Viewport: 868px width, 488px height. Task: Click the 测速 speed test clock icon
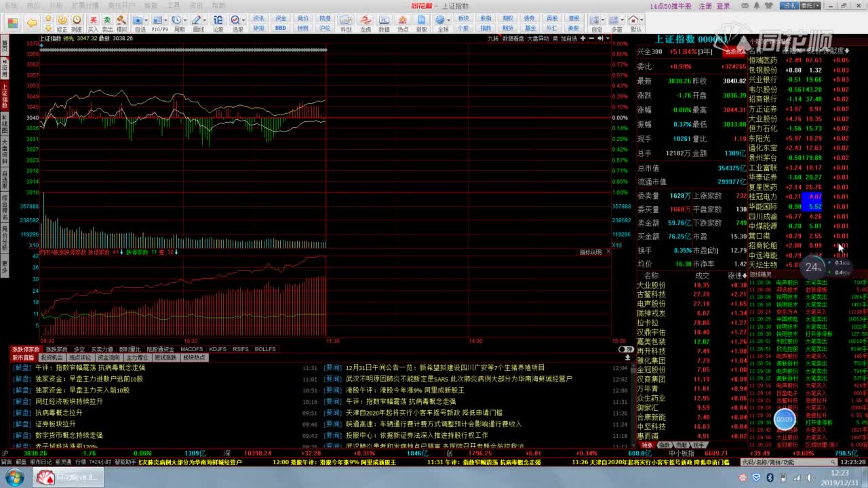77,24
